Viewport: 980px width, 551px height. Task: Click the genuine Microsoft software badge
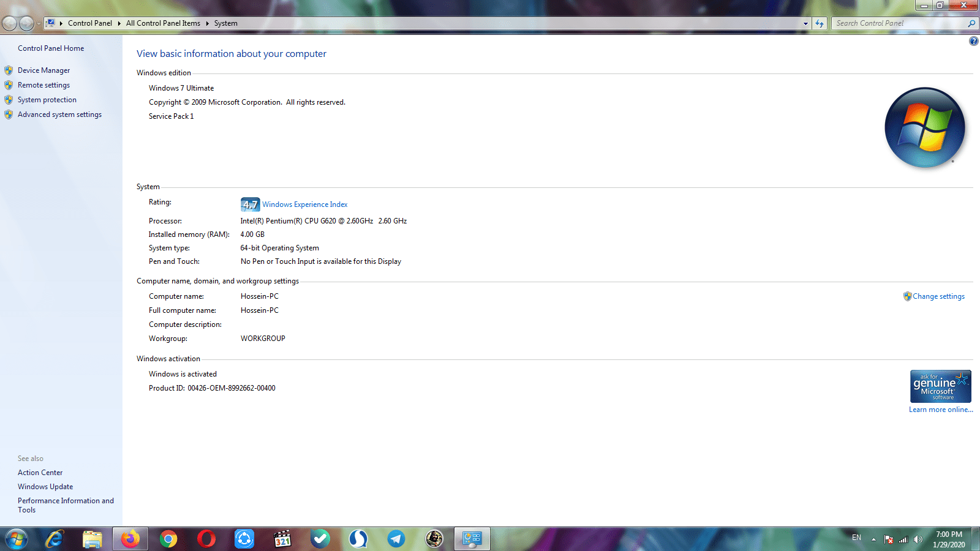click(941, 386)
